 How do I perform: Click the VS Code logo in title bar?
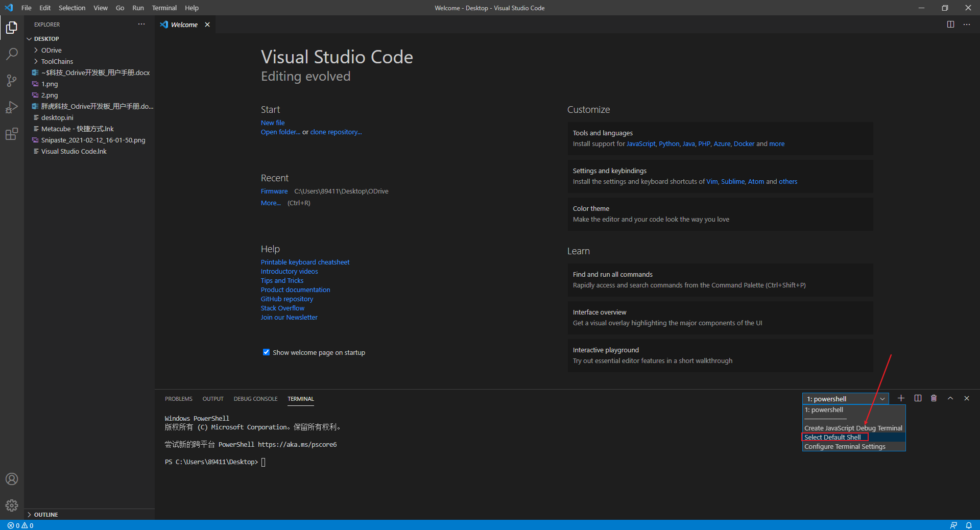click(9, 8)
